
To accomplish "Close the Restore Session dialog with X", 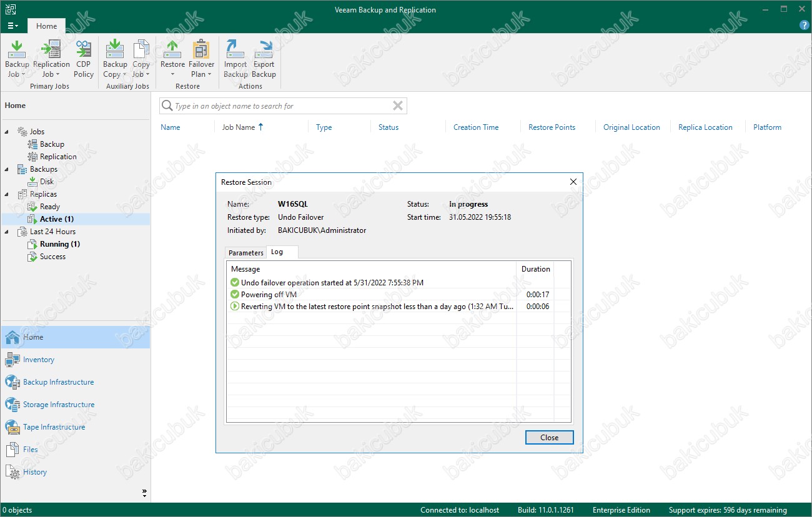I will pyautogui.click(x=573, y=182).
